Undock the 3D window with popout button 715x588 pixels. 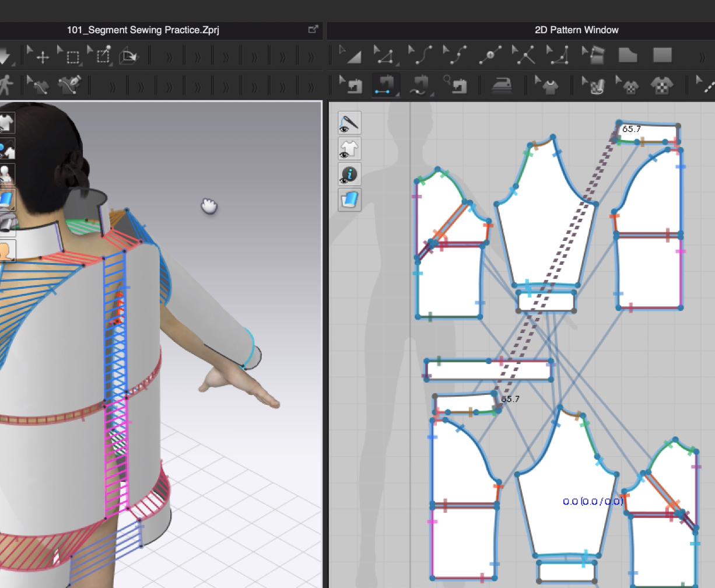(313, 29)
